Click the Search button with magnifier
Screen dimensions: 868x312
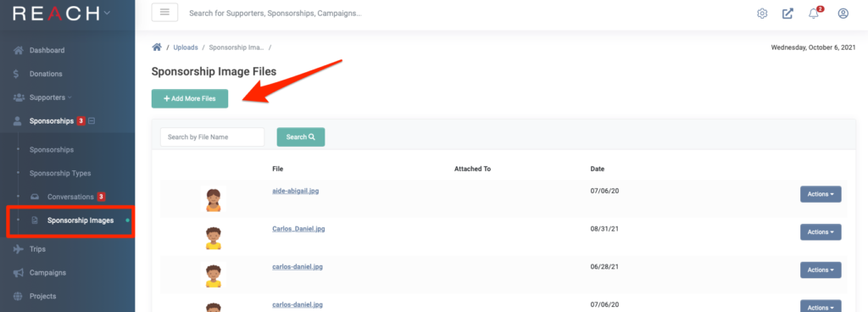[x=301, y=137]
